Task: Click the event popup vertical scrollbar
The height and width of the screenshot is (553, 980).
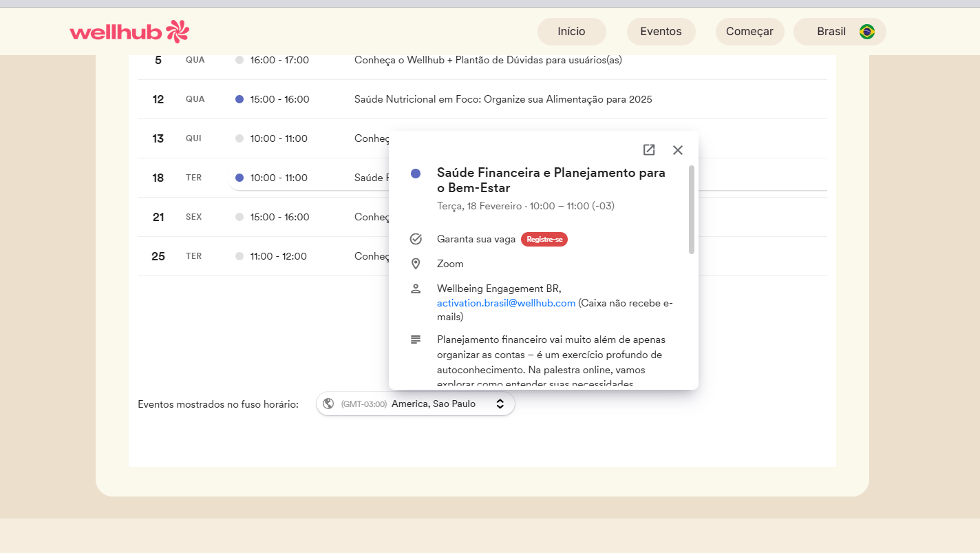Action: [x=692, y=209]
